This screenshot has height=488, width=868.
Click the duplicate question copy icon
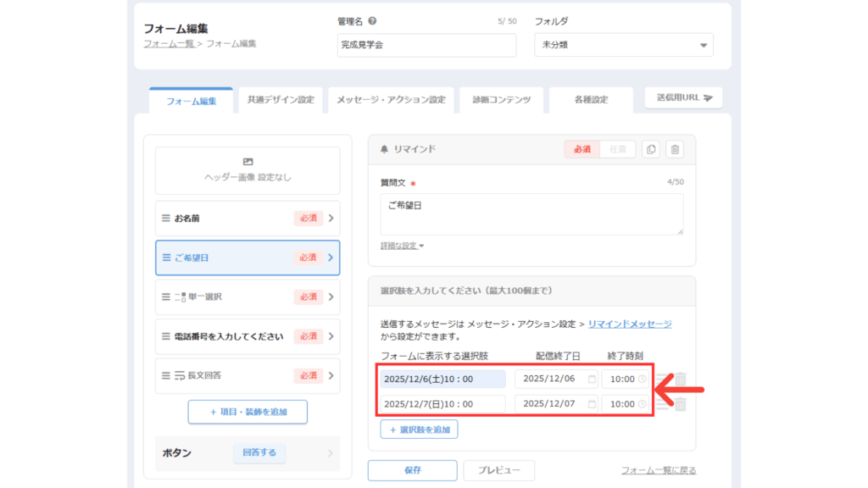(650, 149)
